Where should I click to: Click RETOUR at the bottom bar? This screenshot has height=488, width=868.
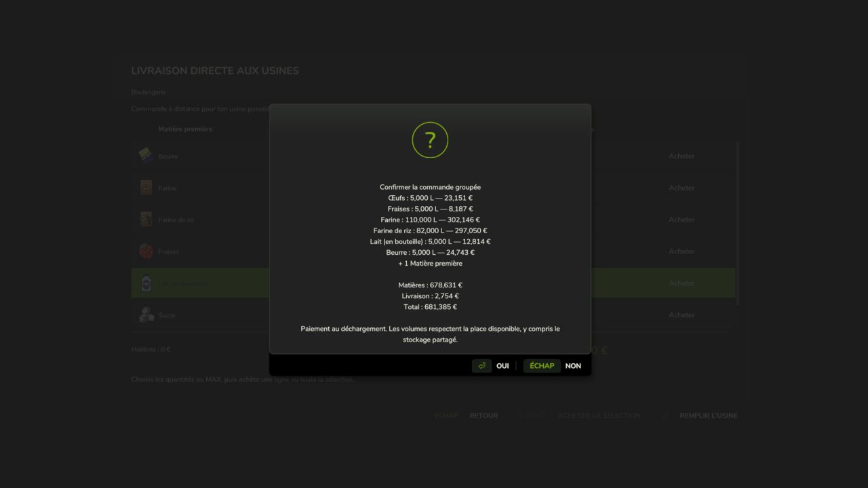[x=484, y=415]
